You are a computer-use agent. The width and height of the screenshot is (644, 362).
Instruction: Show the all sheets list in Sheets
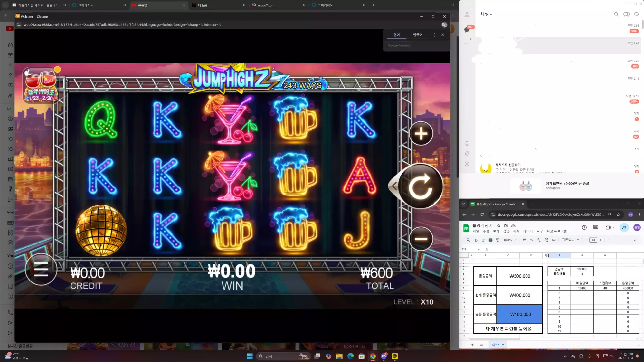pyautogui.click(x=481, y=345)
